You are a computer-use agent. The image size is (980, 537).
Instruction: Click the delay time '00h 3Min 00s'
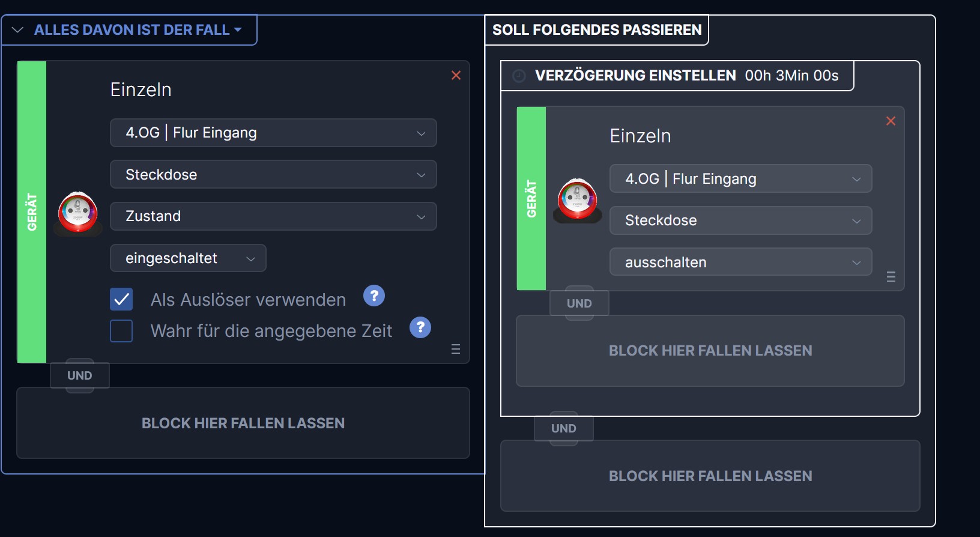point(791,76)
